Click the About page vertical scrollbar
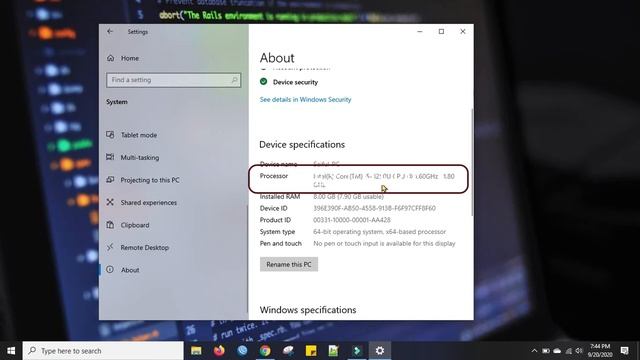 pyautogui.click(x=472, y=162)
